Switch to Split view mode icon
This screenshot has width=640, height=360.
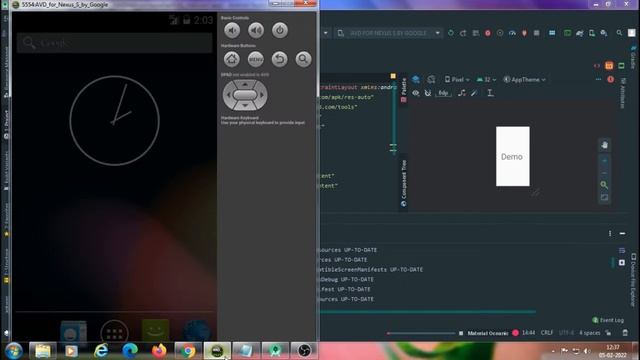[x=609, y=66]
